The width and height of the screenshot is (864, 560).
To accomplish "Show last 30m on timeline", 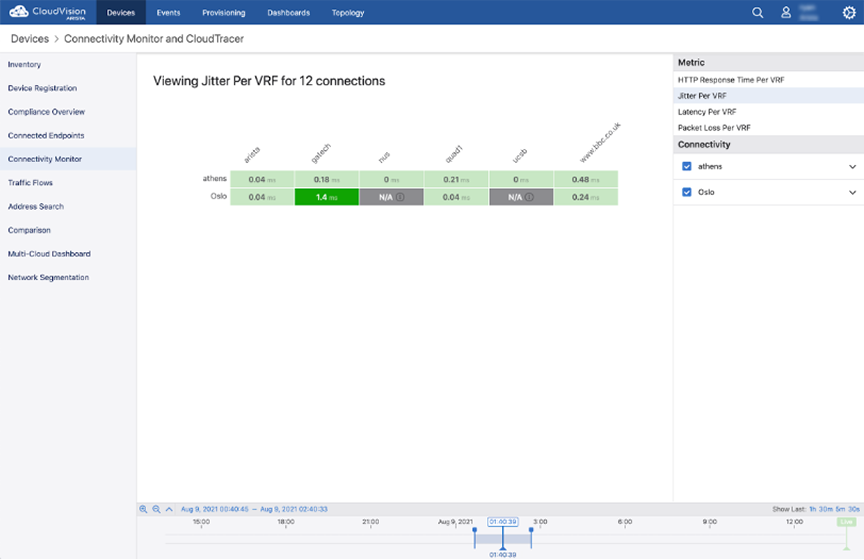I will pyautogui.click(x=825, y=509).
